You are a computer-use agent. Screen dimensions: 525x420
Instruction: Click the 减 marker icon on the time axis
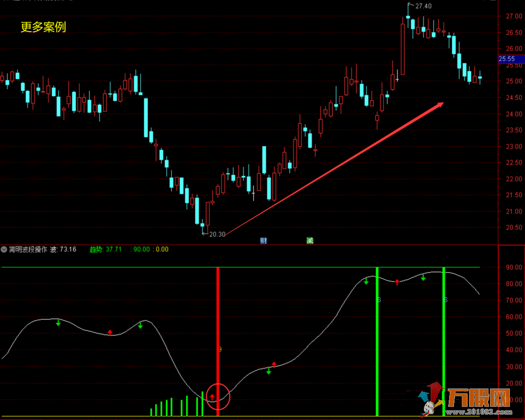(310, 240)
